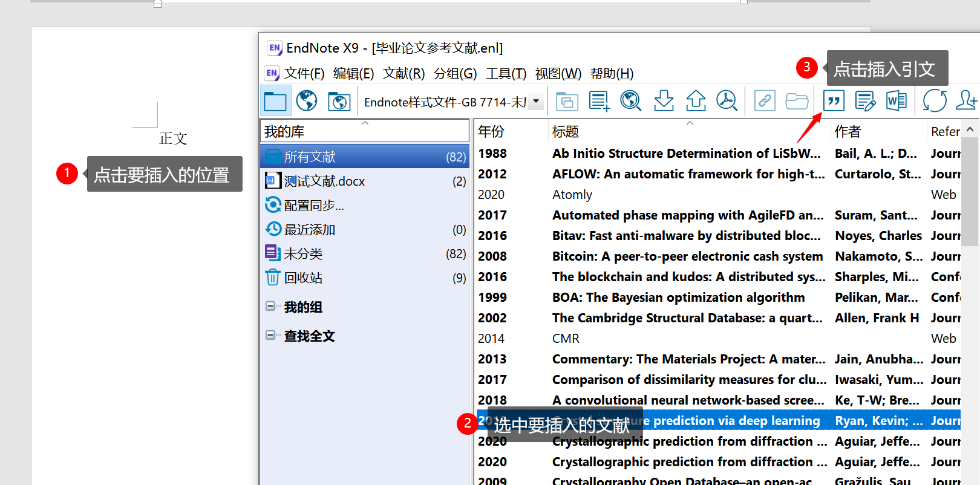
Task: Click the Find Full Text PDF icon
Action: [727, 101]
